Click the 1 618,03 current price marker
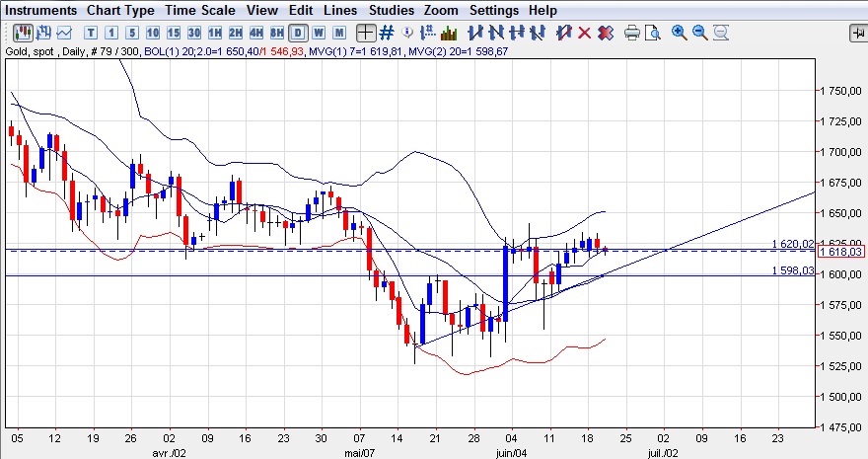 click(840, 252)
